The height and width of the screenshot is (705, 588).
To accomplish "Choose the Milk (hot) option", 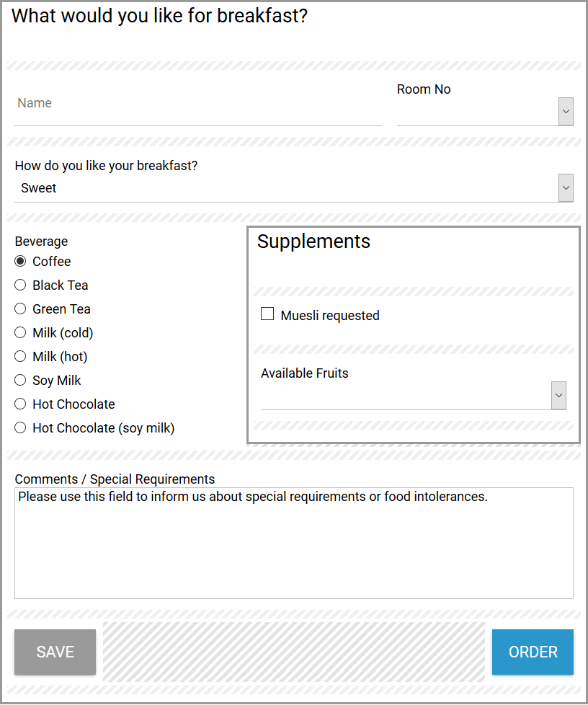I will (x=20, y=356).
